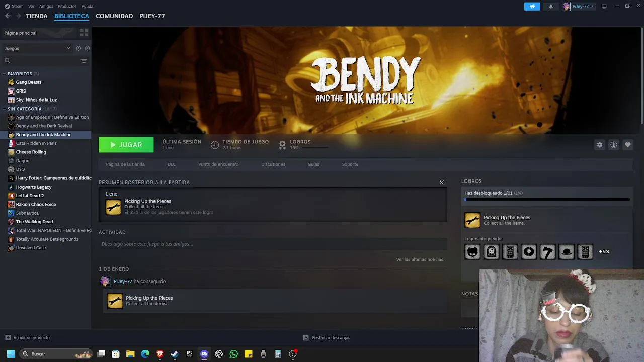Click Ver las últimas noticias
Viewport: 644px width, 362px height.
(x=420, y=259)
